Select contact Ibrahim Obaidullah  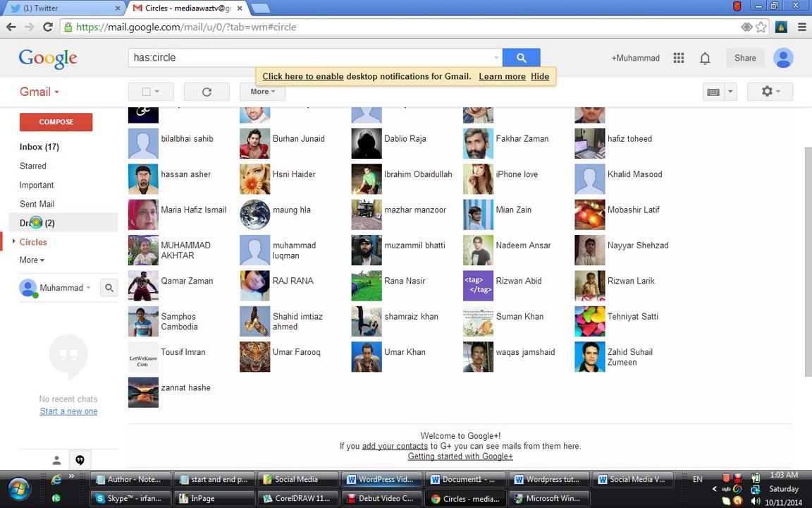(418, 174)
